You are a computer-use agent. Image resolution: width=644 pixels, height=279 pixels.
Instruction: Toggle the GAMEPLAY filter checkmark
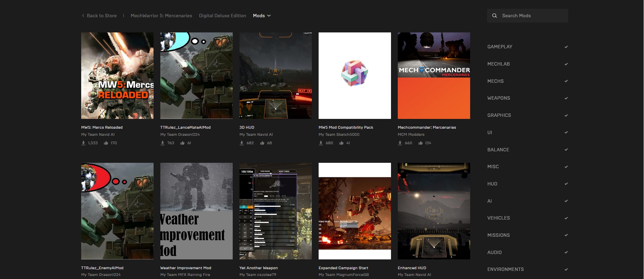click(x=566, y=47)
